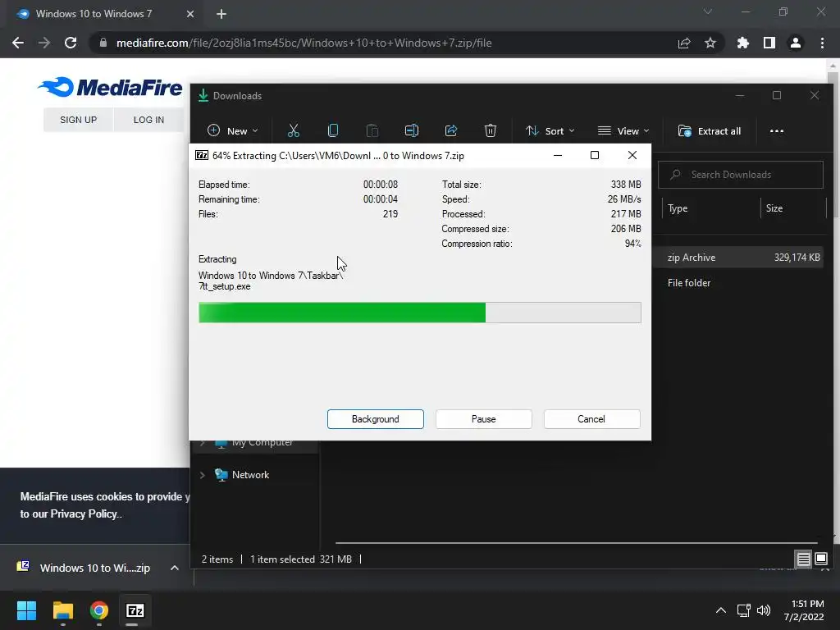840x630 pixels.
Task: Click the Chrome back arrow
Action: 18,43
